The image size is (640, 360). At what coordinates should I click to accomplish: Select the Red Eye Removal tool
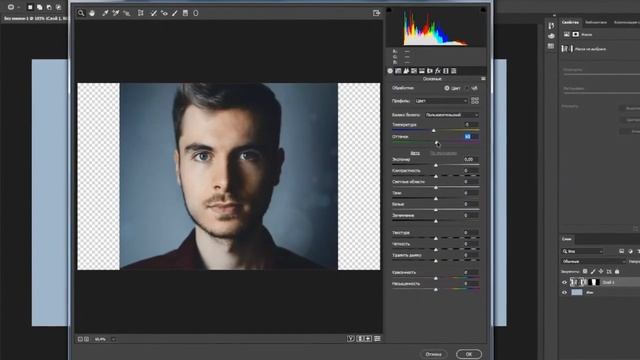pyautogui.click(x=164, y=13)
